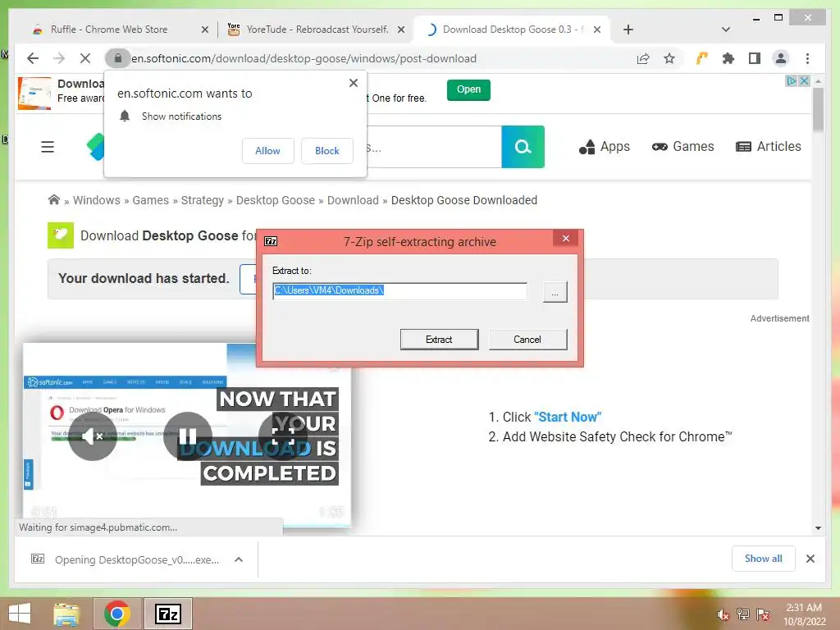Click the Softonic search magnifier button
Image resolution: width=840 pixels, height=630 pixels.
[x=523, y=147]
